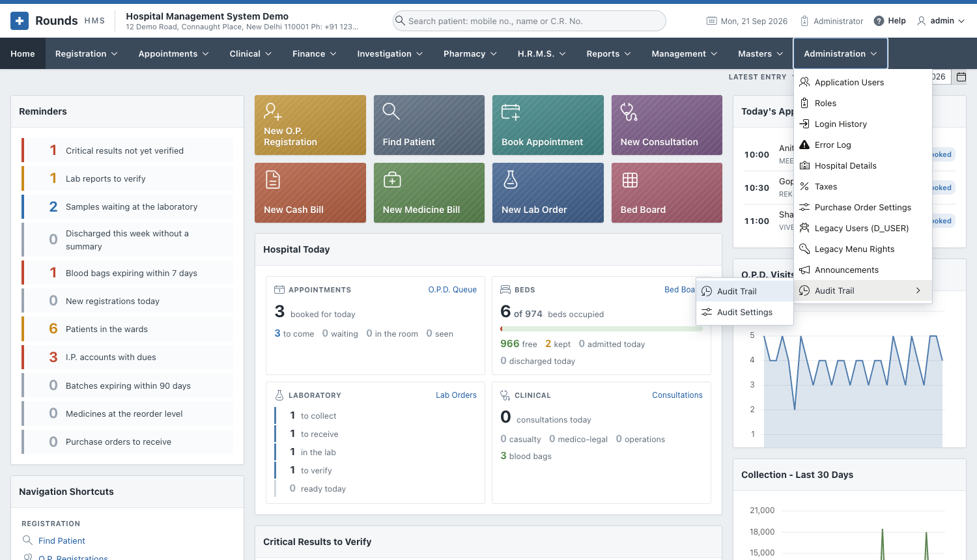Select Audit Trail in the submenu
Screen dimensions: 977x560
tap(744, 291)
